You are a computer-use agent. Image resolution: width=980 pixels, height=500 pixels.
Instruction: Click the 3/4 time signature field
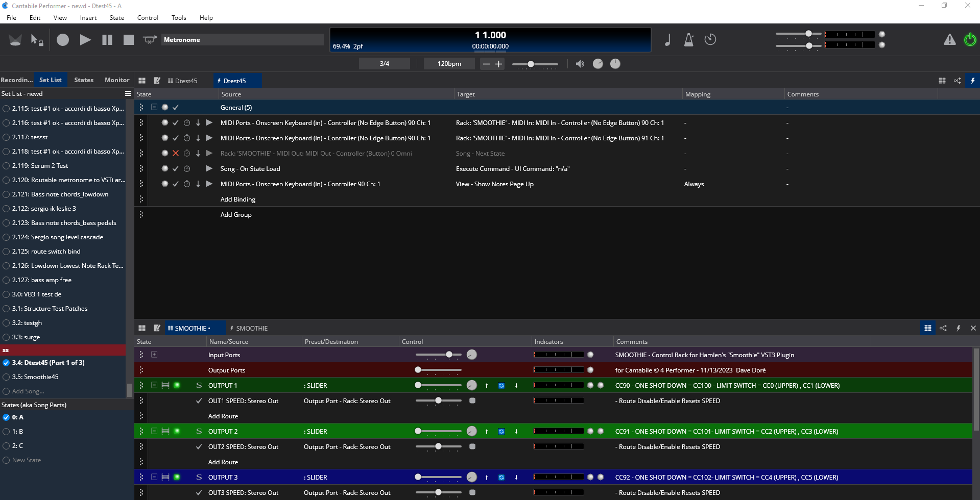pos(384,64)
